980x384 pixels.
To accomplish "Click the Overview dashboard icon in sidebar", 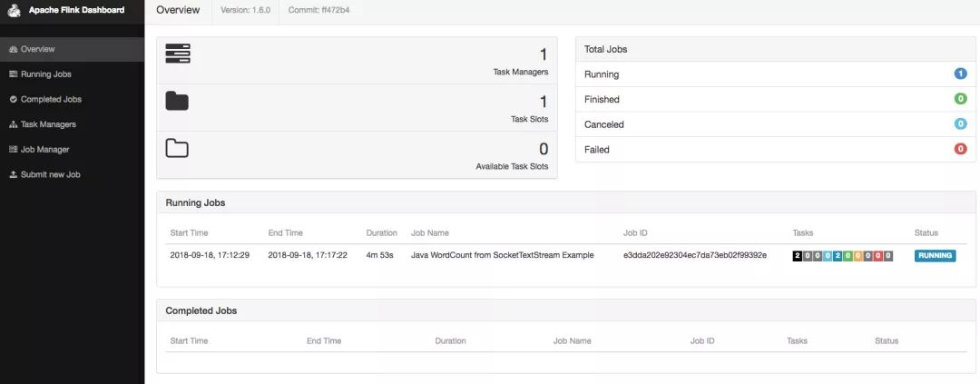I will [13, 49].
